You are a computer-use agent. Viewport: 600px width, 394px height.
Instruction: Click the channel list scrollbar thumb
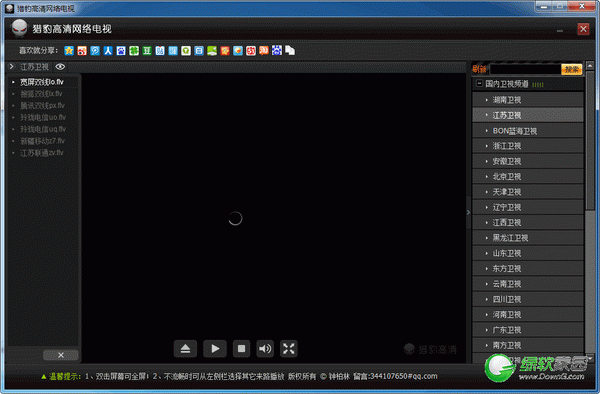click(590, 140)
